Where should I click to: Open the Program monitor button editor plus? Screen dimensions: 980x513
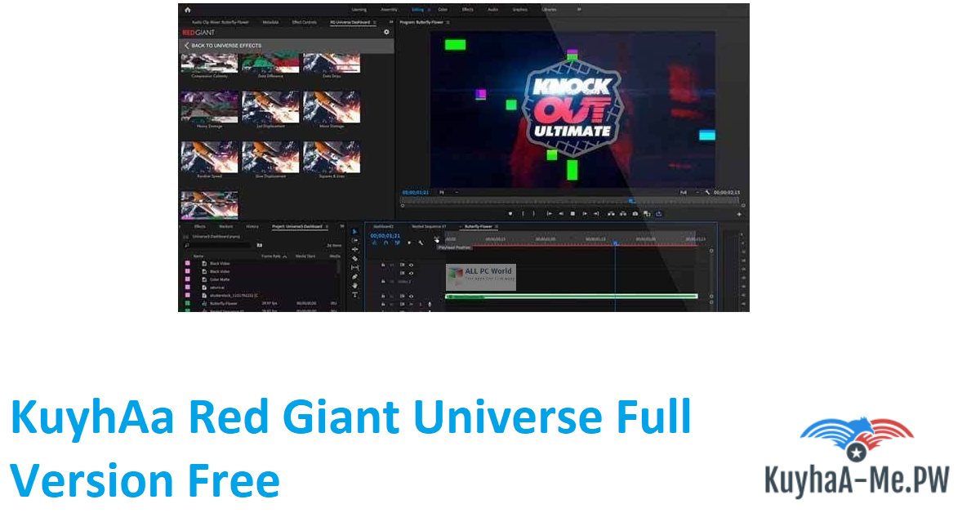click(739, 214)
